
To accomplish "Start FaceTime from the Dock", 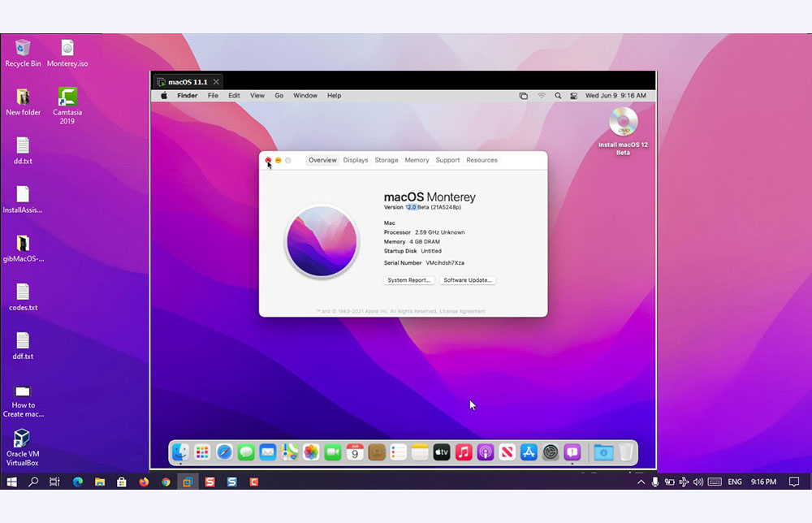I will pos(331,452).
